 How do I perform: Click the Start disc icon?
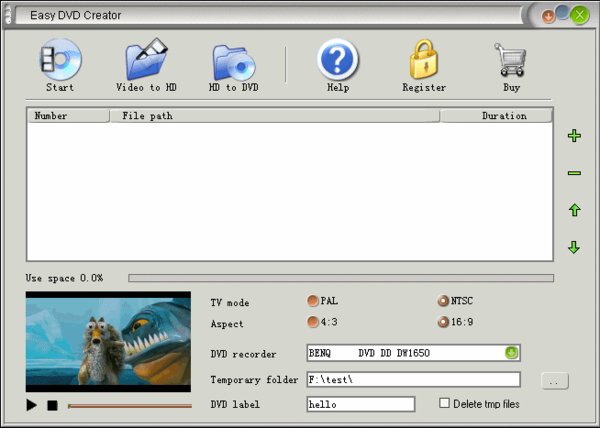point(60,60)
